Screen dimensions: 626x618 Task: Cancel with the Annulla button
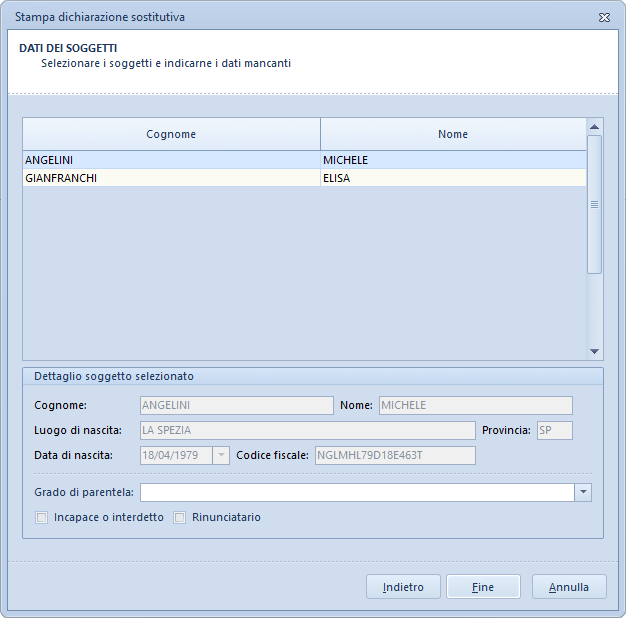click(569, 587)
